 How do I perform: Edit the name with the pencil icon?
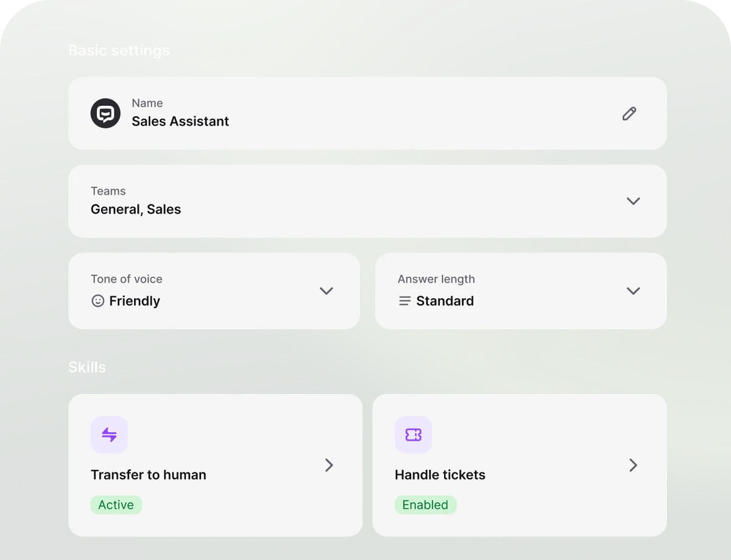(629, 114)
